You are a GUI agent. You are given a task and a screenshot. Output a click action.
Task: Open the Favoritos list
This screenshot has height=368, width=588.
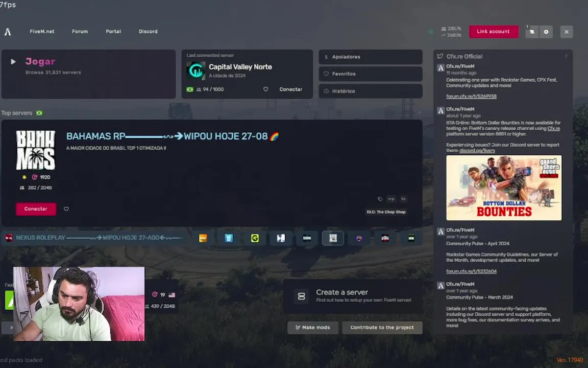[371, 74]
